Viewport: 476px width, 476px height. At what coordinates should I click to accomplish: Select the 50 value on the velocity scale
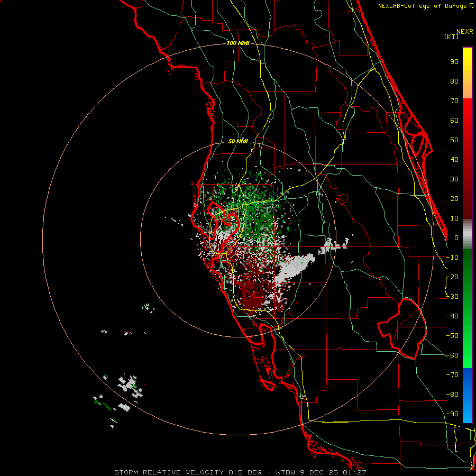[x=454, y=140]
